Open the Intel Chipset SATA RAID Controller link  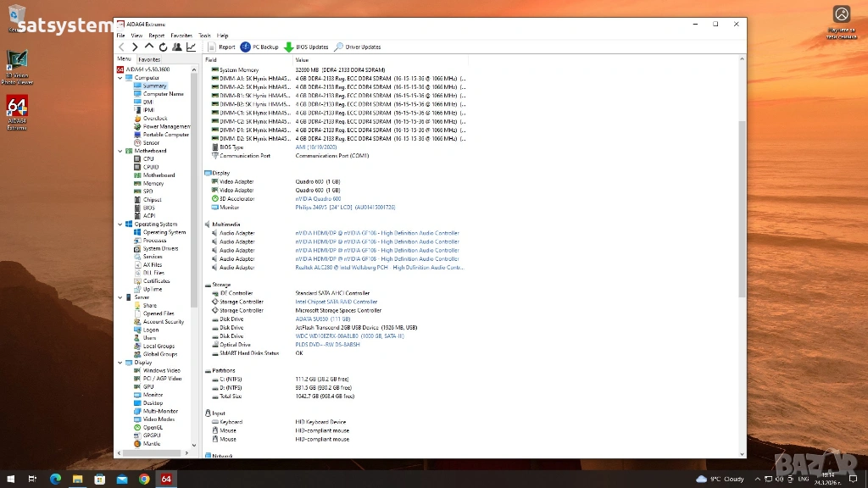click(337, 302)
